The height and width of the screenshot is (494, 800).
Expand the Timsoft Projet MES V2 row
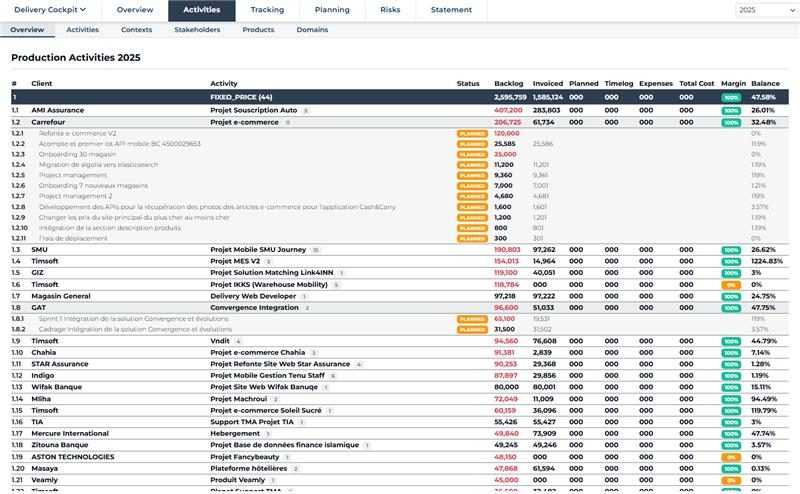[x=399, y=261]
